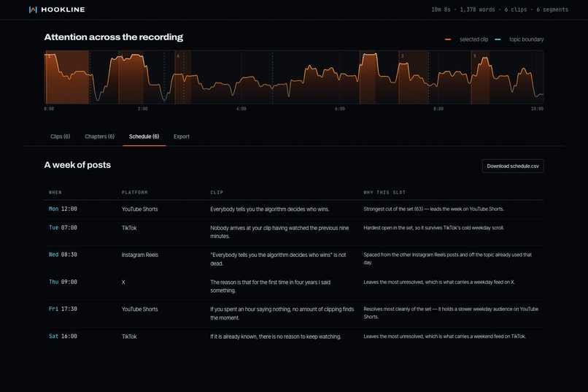Select the Thu 09:00 schedule row
Viewport: 588px width, 392px height.
(x=294, y=287)
